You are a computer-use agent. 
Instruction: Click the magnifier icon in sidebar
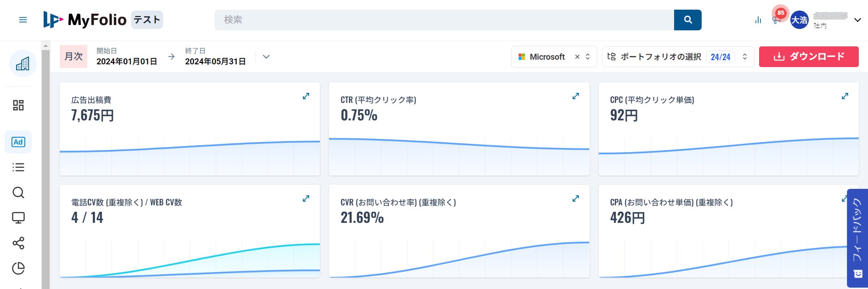pos(18,193)
